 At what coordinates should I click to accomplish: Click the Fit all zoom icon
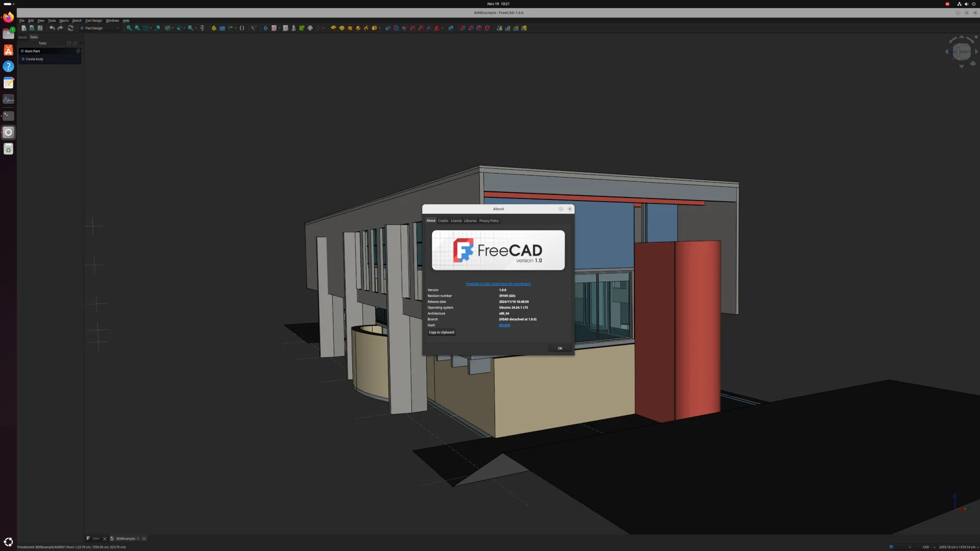tap(129, 28)
